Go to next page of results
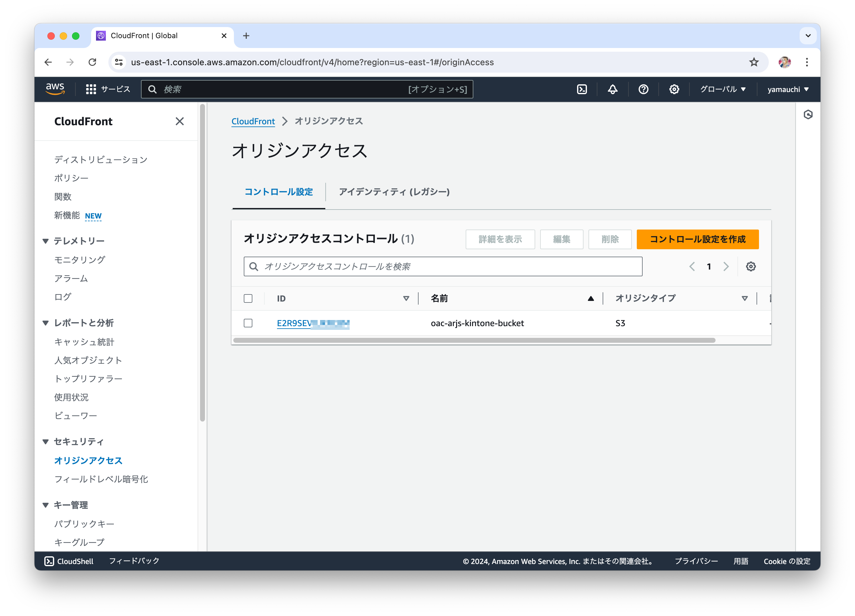Viewport: 855px width, 616px height. tap(726, 266)
